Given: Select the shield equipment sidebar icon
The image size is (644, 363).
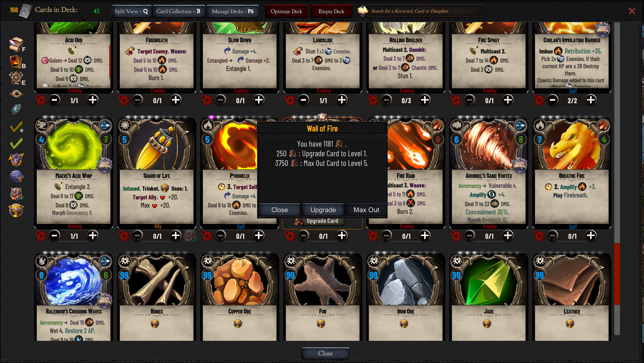Looking at the screenshot, I should click(16, 78).
